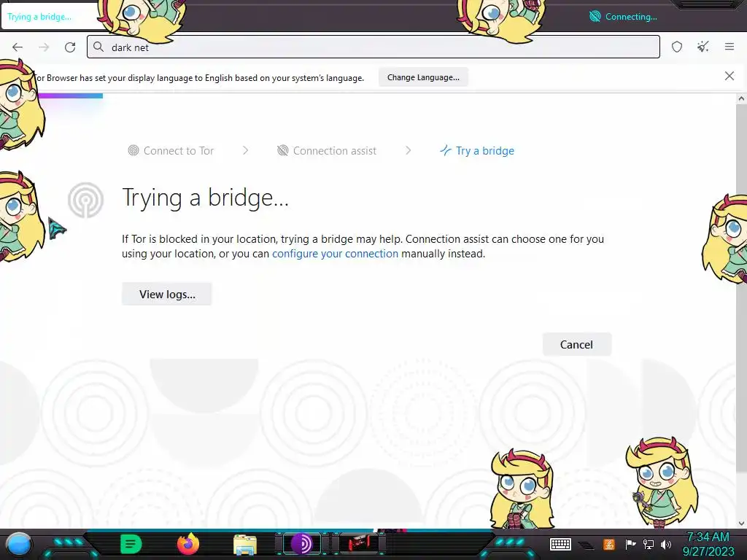
Task: Open the green notes app in taskbar
Action: [131, 544]
